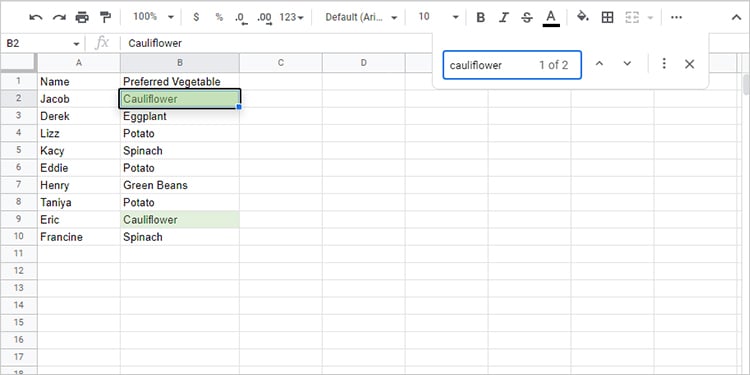Select column A header
This screenshot has height=375, width=750.
79,63
